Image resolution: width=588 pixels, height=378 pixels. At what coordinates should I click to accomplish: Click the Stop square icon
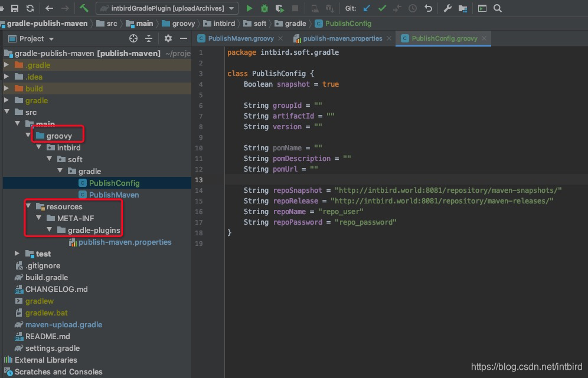[295, 8]
